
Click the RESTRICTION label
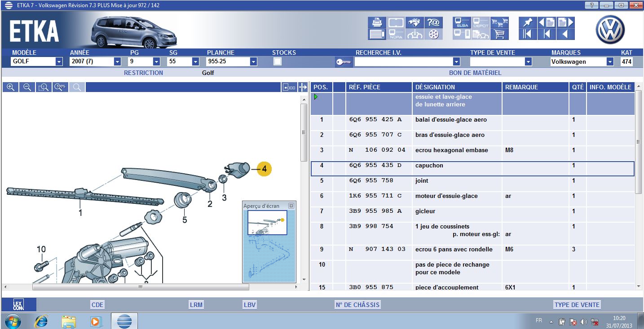click(x=144, y=73)
